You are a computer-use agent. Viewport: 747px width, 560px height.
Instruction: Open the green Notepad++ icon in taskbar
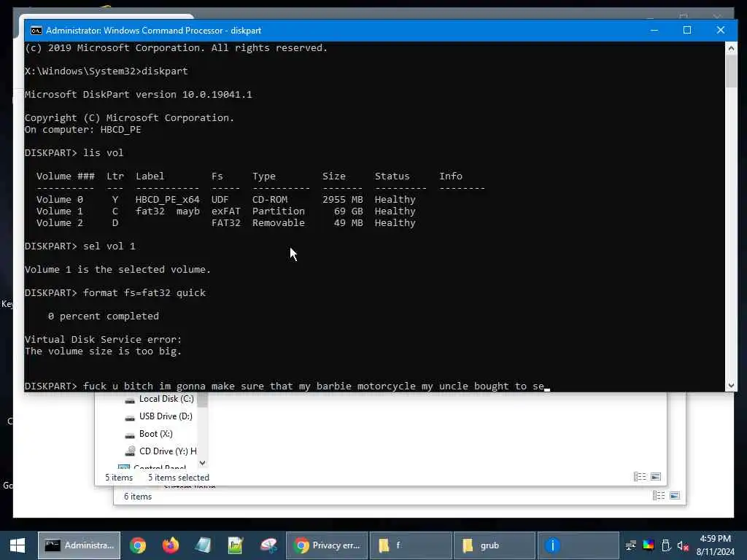pos(236,545)
